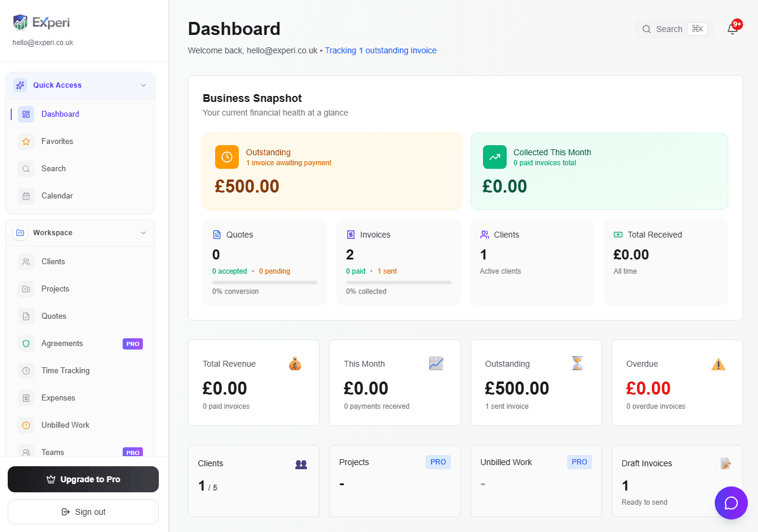
Task: Open the Clients page from the sidebar
Action: click(53, 261)
